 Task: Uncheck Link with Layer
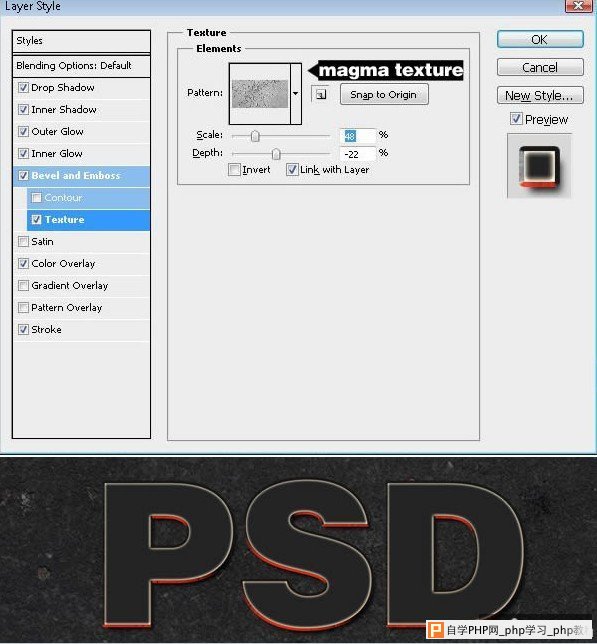292,170
